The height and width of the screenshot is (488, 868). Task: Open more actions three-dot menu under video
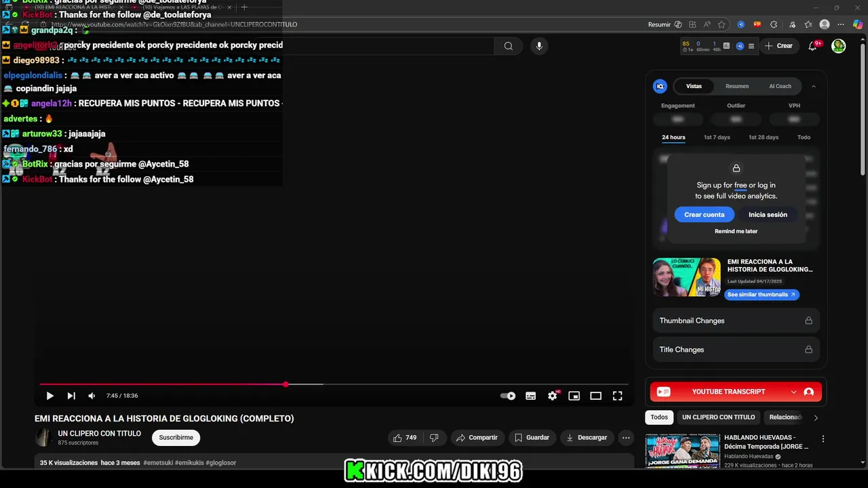coord(626,438)
